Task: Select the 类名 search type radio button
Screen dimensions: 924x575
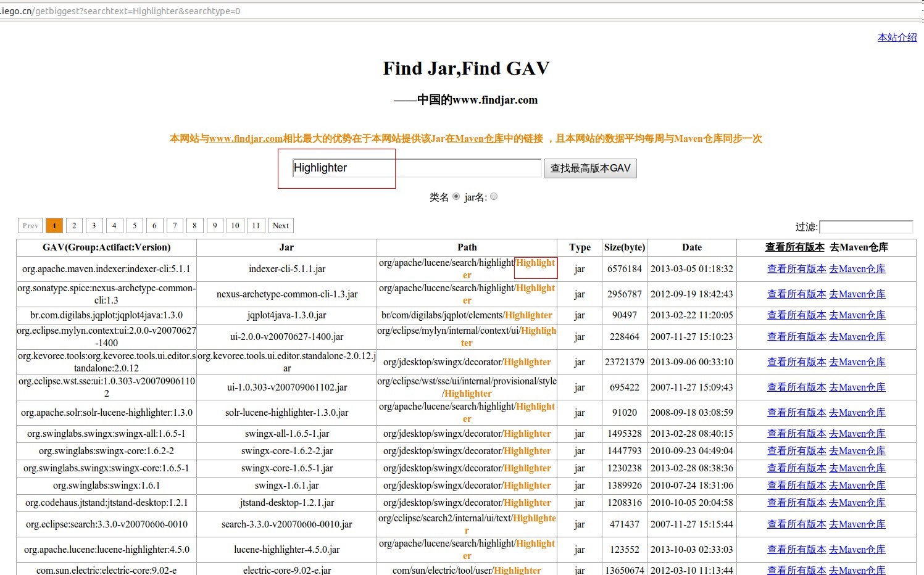Action: [456, 196]
